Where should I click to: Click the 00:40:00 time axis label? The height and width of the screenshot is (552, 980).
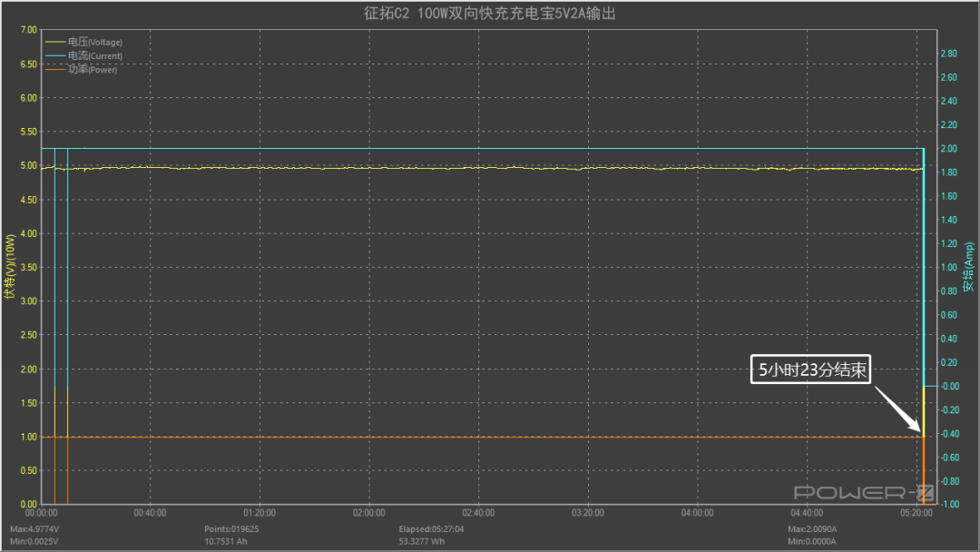(x=150, y=513)
